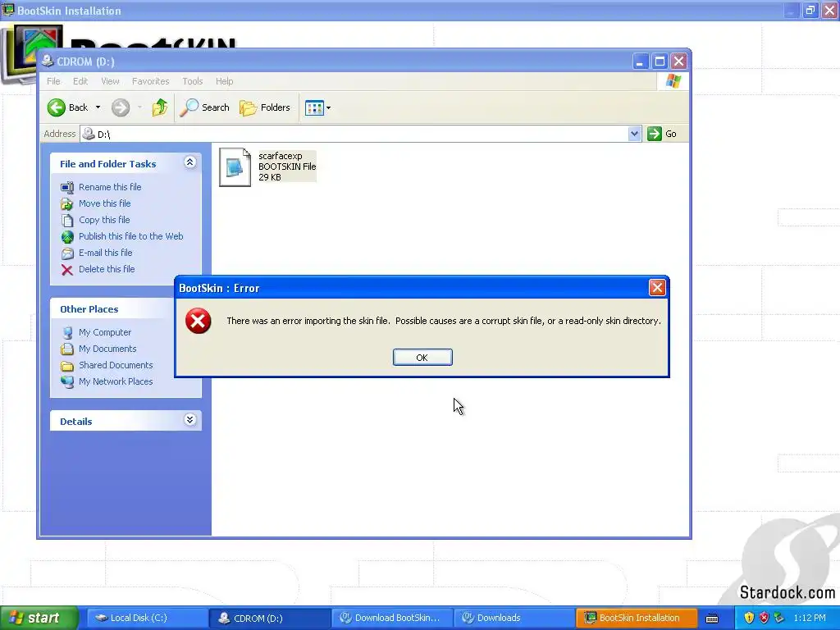This screenshot has width=840, height=630.
Task: Close the CDROM (D:) Explorer window
Action: 678,62
